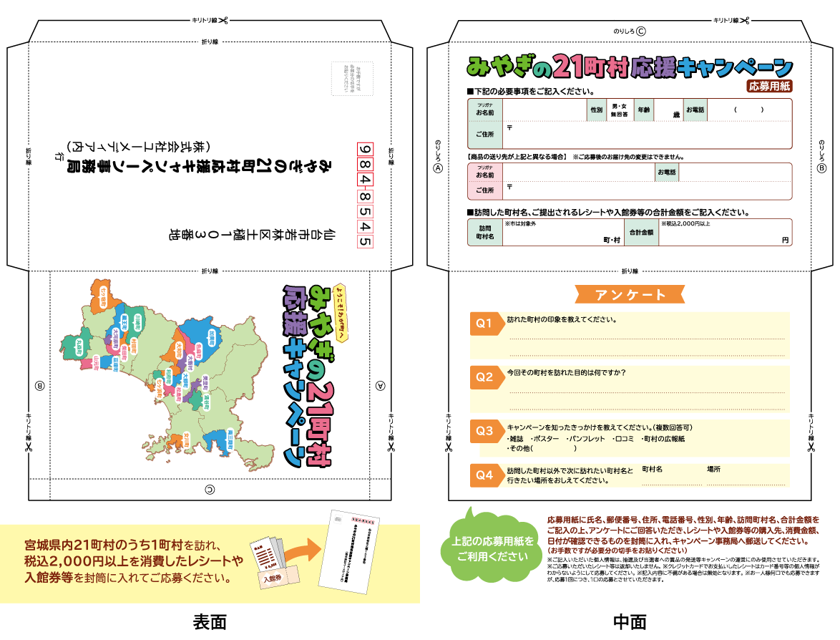Screen dimensions: 840x640
Task: Click the お電話 field with parentheses
Action: coord(749,110)
